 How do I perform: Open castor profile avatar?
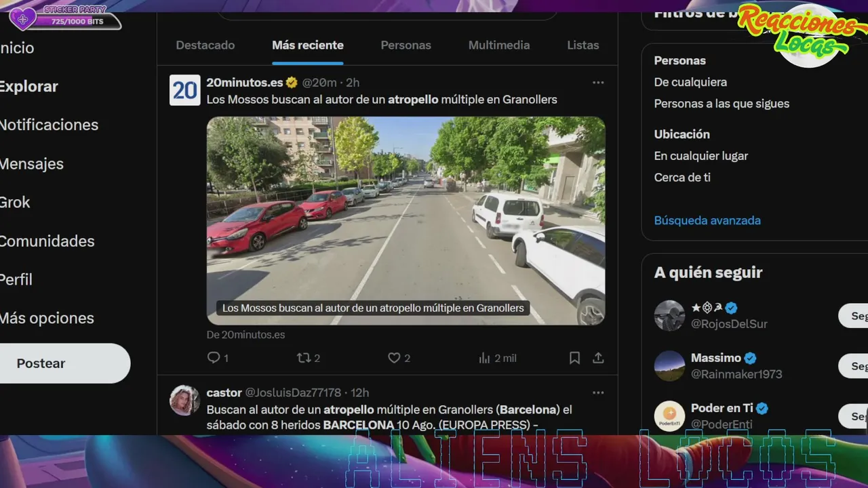(x=184, y=400)
